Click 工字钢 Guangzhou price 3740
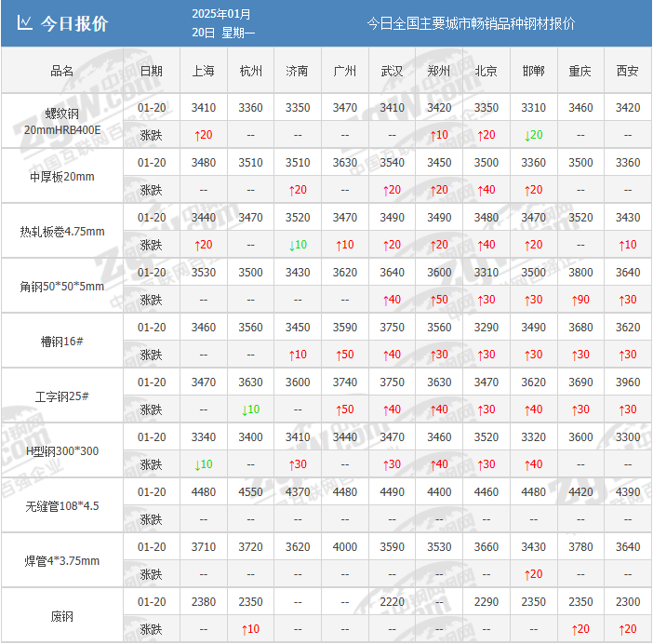 (x=345, y=382)
